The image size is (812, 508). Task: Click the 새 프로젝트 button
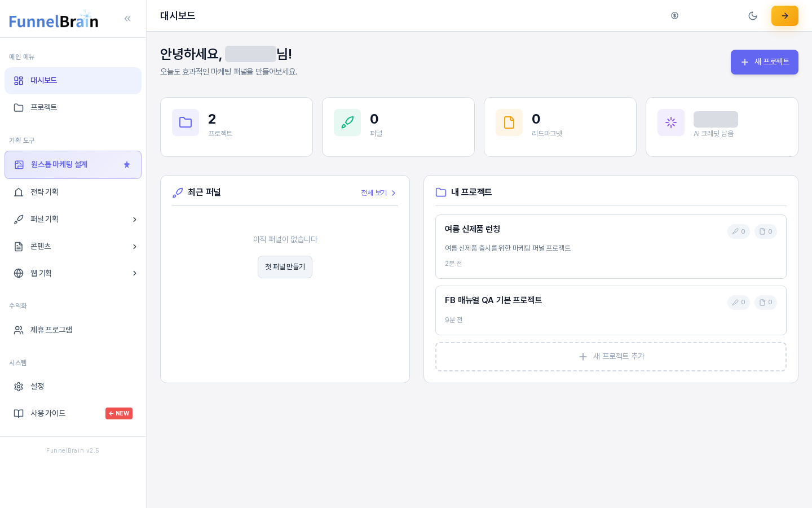point(765,62)
